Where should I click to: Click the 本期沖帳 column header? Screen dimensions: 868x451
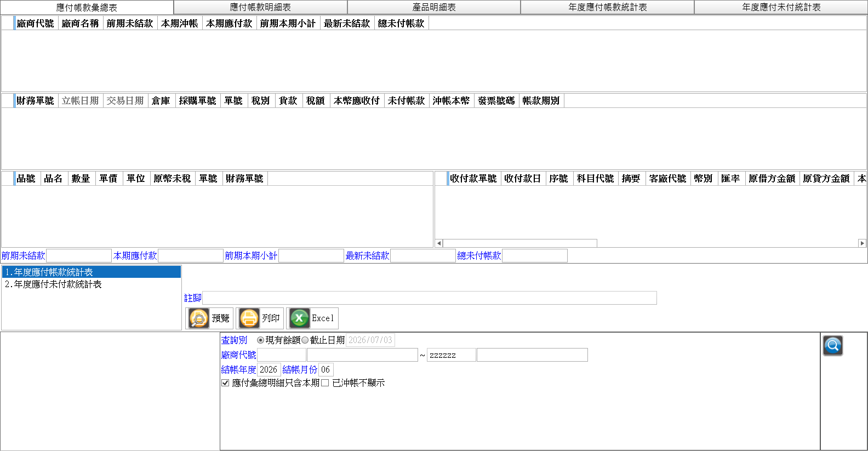(180, 24)
